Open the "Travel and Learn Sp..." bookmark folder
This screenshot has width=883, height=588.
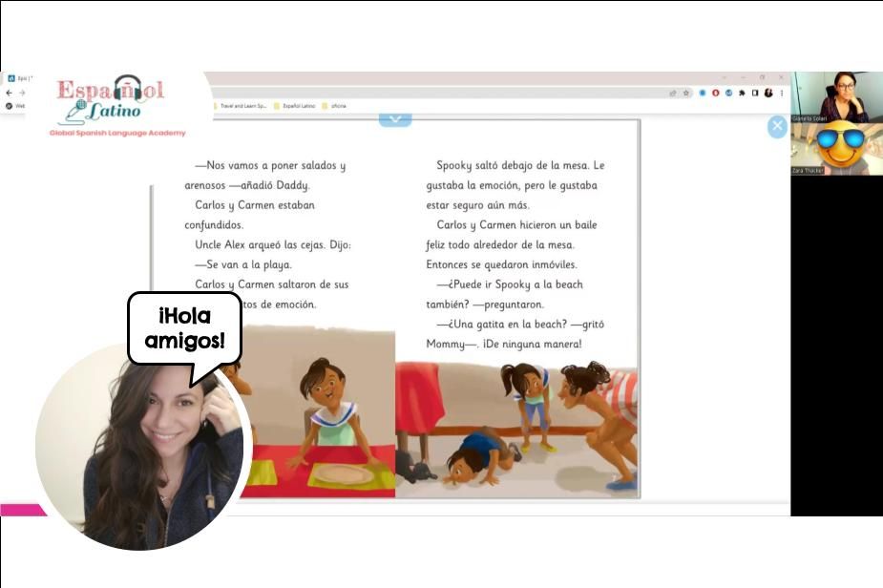(240, 106)
